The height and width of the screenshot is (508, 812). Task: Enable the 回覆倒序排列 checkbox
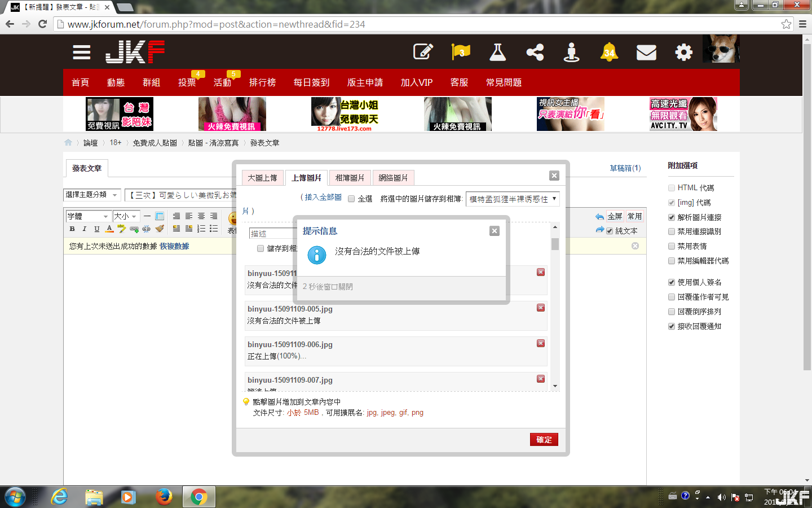pyautogui.click(x=672, y=312)
